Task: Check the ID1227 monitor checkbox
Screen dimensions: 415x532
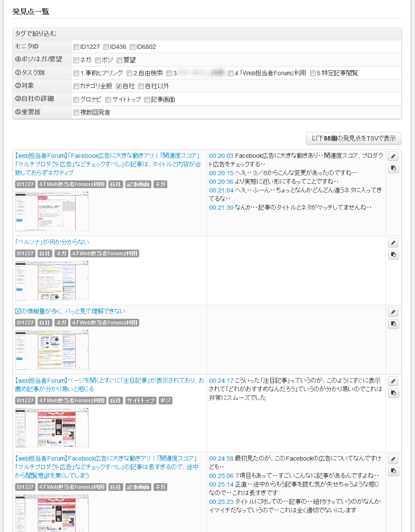Action: [76, 47]
